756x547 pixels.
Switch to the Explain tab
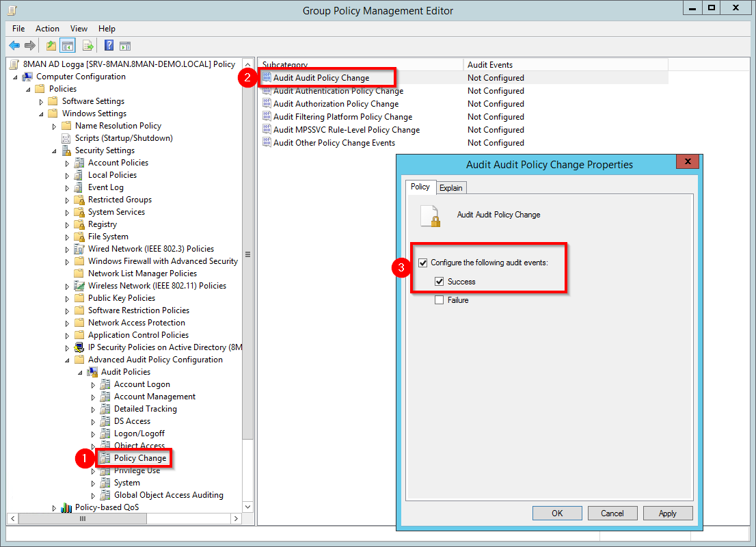click(451, 188)
